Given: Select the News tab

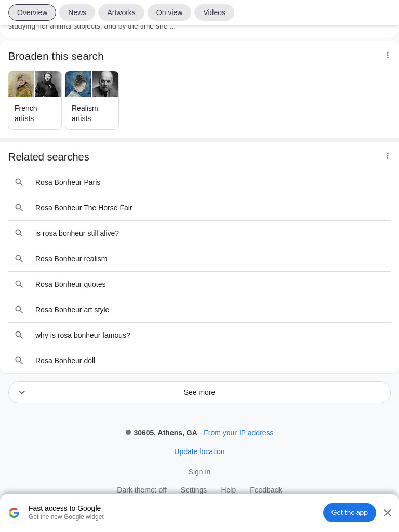Looking at the screenshot, I should (x=77, y=12).
